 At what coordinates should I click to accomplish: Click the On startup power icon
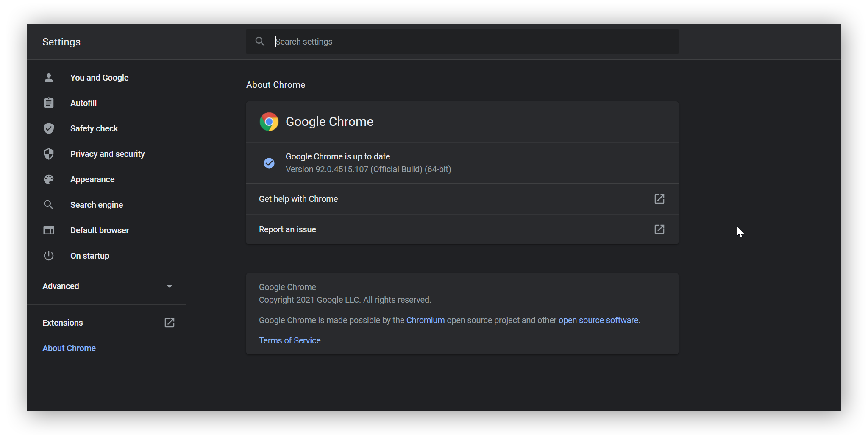click(48, 255)
